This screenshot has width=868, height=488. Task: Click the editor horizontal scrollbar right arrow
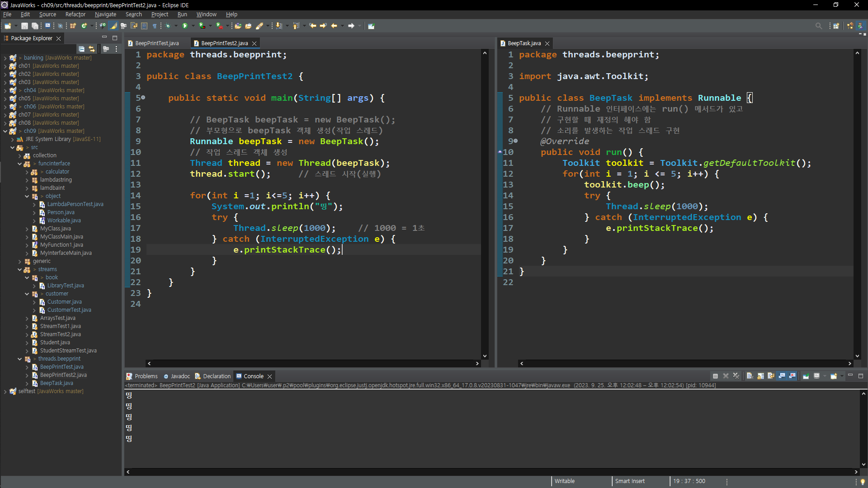477,363
